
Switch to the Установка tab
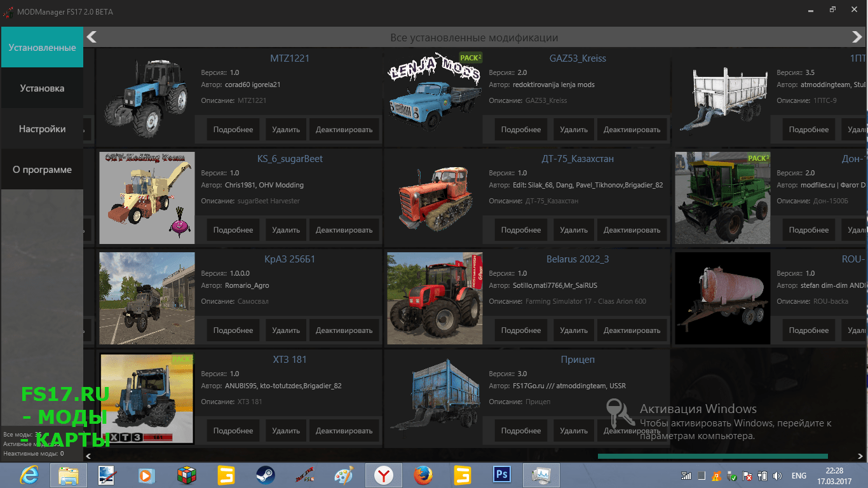point(42,88)
